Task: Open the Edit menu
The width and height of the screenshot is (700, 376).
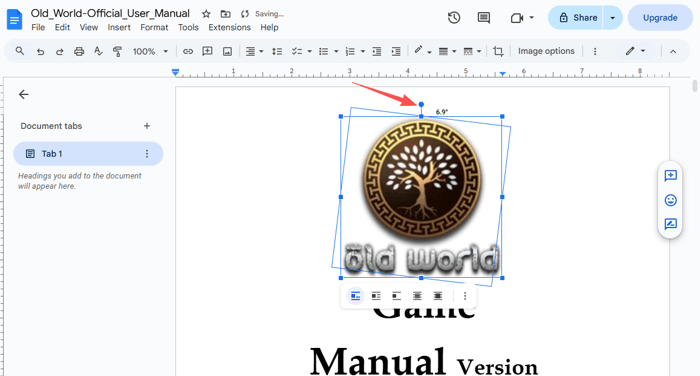Action: pyautogui.click(x=62, y=27)
